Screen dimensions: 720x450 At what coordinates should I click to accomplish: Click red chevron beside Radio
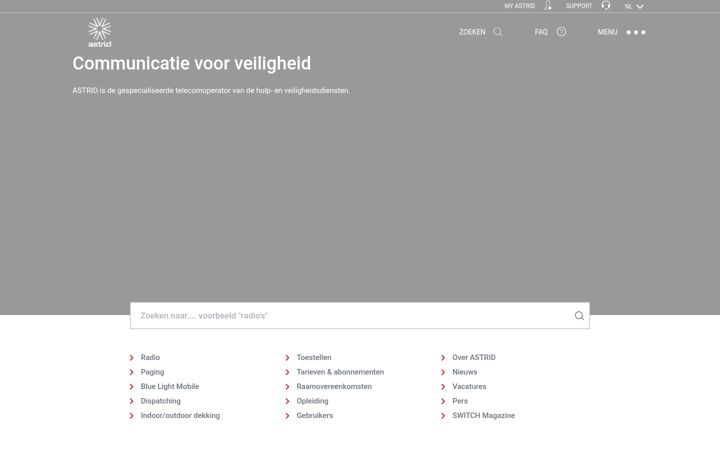point(131,357)
